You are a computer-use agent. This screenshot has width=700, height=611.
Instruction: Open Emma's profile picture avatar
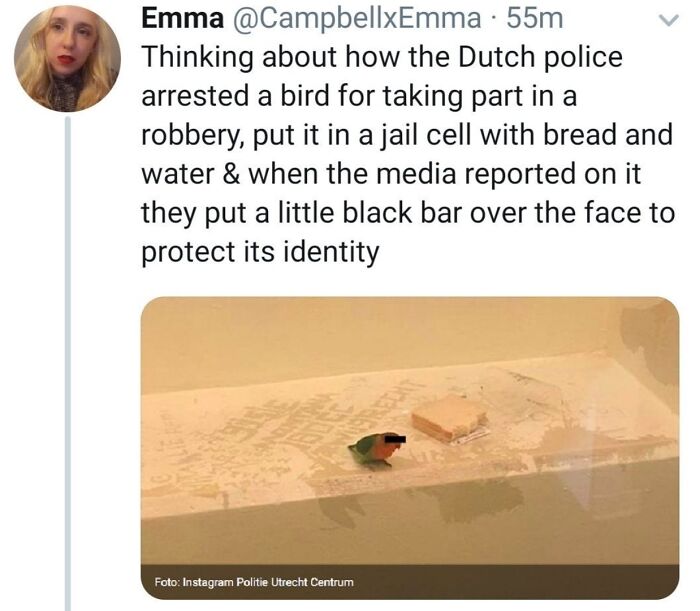67,58
